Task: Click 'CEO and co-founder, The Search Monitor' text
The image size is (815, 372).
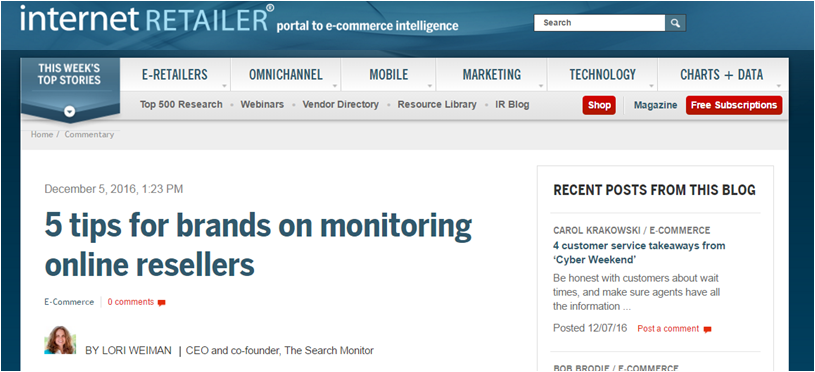Action: [280, 351]
